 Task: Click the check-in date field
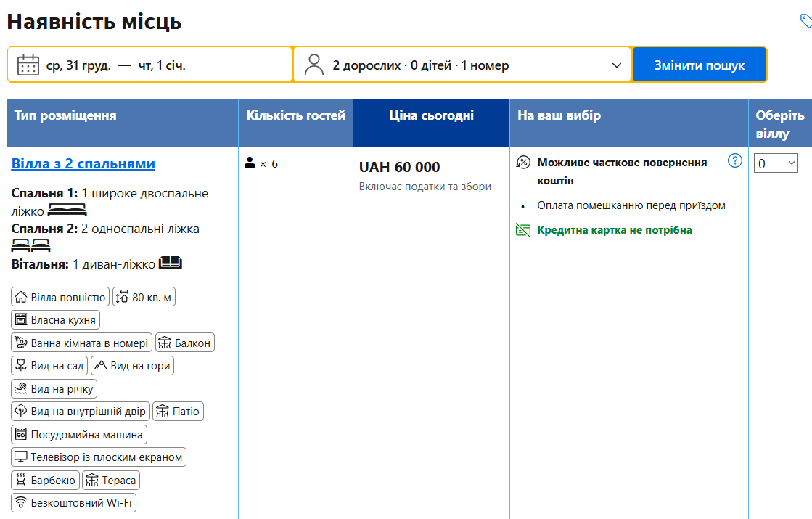click(78, 65)
